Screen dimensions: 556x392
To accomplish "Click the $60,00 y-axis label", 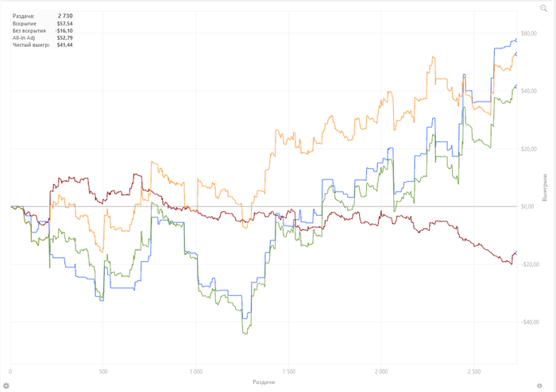I will coord(529,33).
